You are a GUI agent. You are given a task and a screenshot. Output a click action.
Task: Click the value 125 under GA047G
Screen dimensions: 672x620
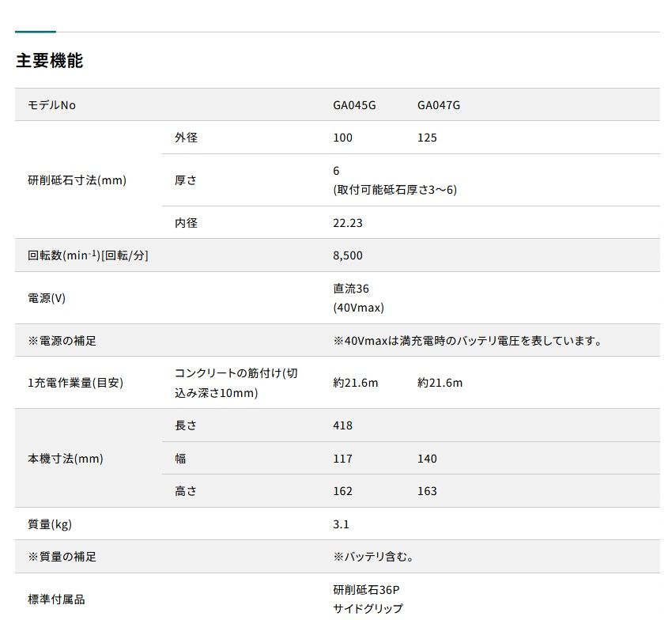(427, 138)
